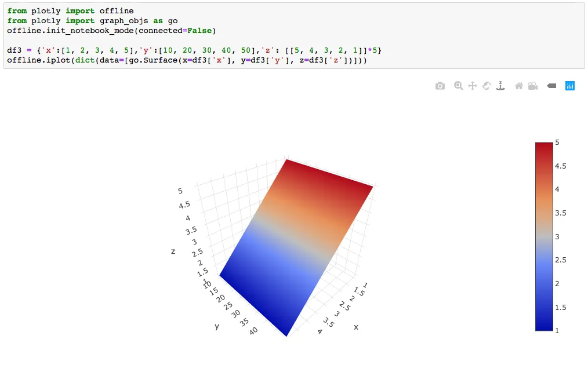The height and width of the screenshot is (376, 588).
Task: Open Plotly via the blue logo icon
Action: pyautogui.click(x=570, y=86)
